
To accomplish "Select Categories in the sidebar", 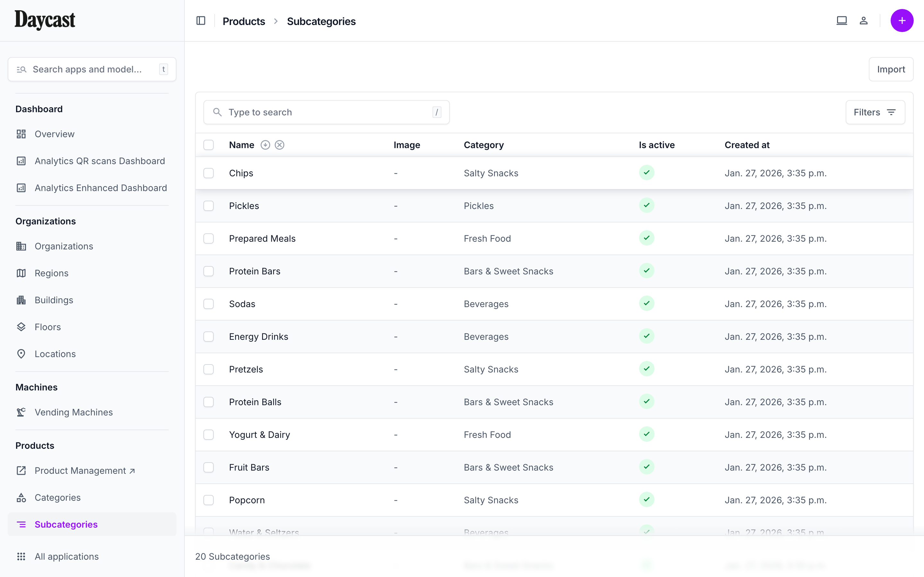I will click(57, 497).
